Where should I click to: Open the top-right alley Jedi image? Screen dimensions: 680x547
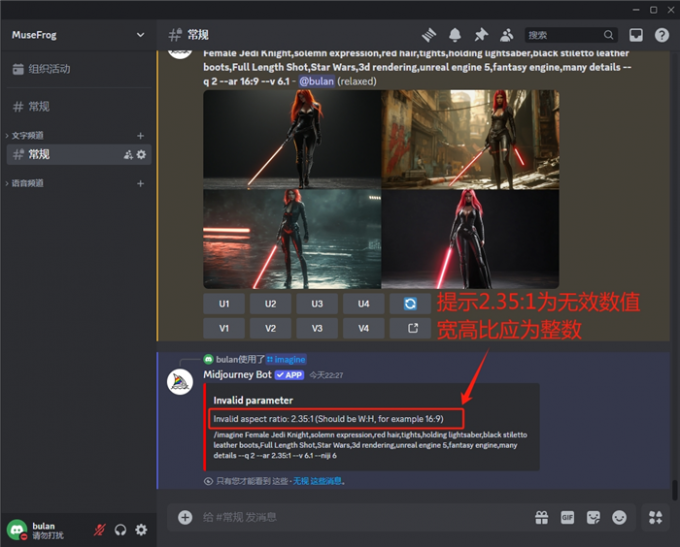tap(470, 139)
